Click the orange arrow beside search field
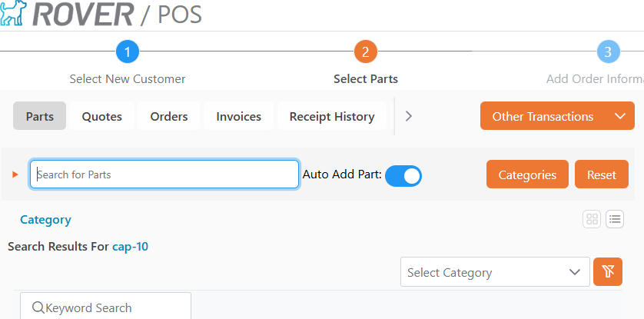The width and height of the screenshot is (644, 319). click(x=15, y=174)
